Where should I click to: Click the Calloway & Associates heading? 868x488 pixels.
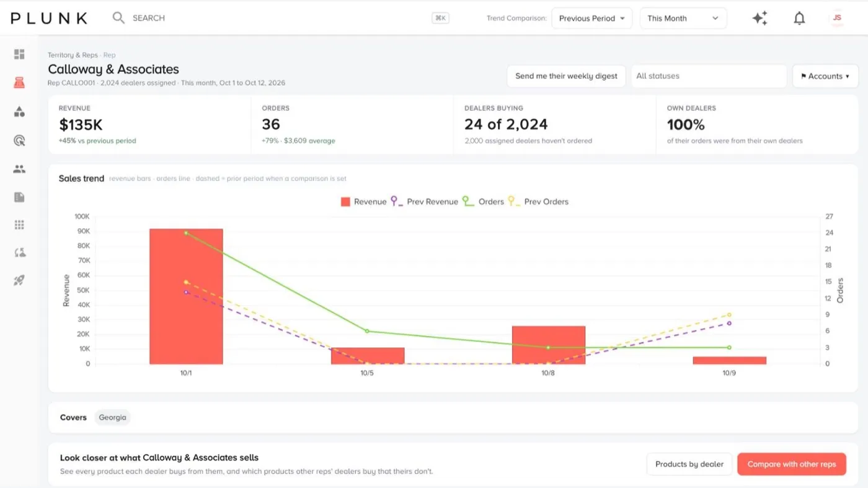113,69
